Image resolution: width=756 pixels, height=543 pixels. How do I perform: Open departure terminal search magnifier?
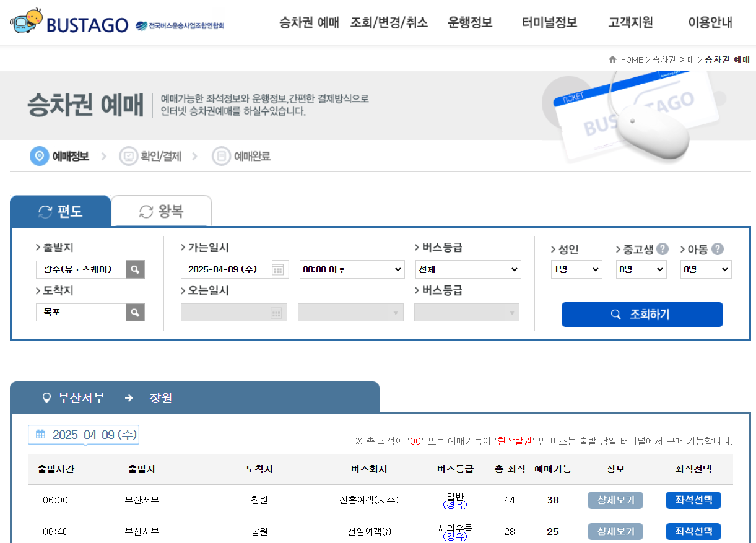(135, 269)
